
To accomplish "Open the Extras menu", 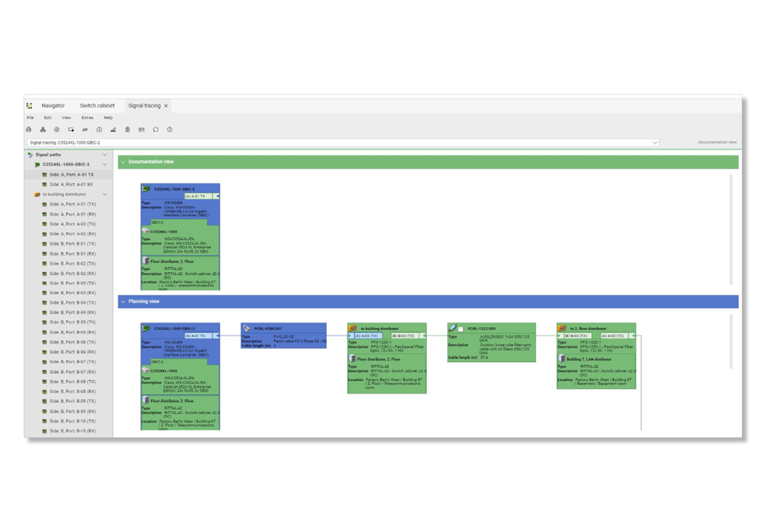I will [87, 118].
